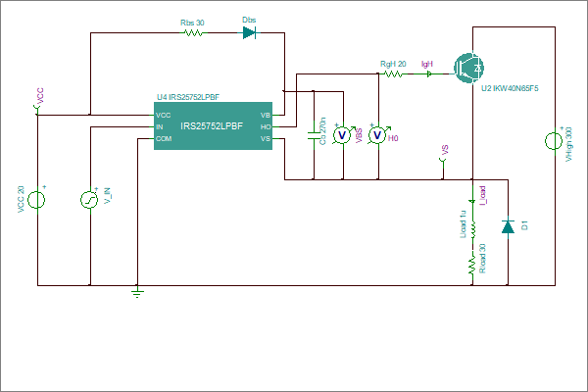Click the VB pin label on IC

click(266, 116)
